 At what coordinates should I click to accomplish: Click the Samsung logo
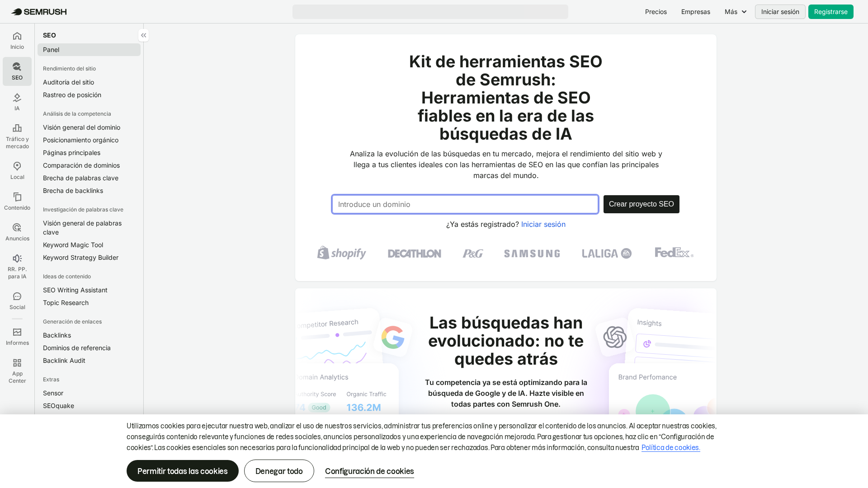tap(532, 253)
